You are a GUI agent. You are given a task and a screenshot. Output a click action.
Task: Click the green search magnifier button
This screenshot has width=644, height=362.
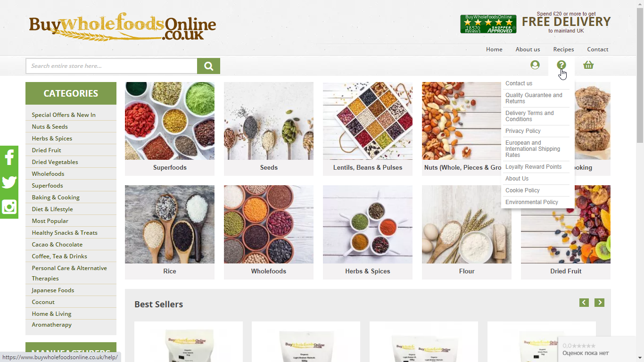(x=208, y=66)
